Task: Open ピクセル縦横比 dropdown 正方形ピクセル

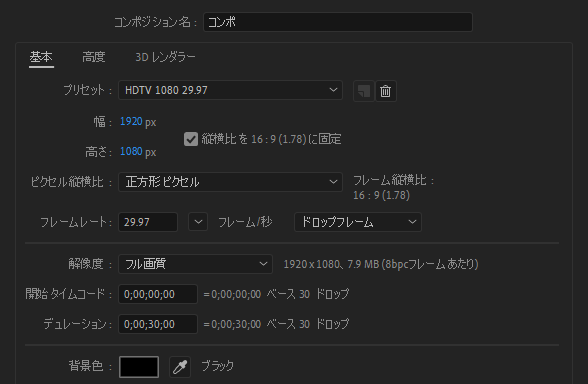Action: (x=230, y=182)
